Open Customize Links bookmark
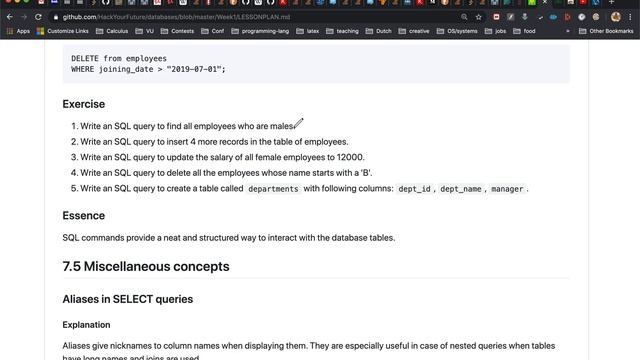The width and height of the screenshot is (640, 360). (62, 31)
